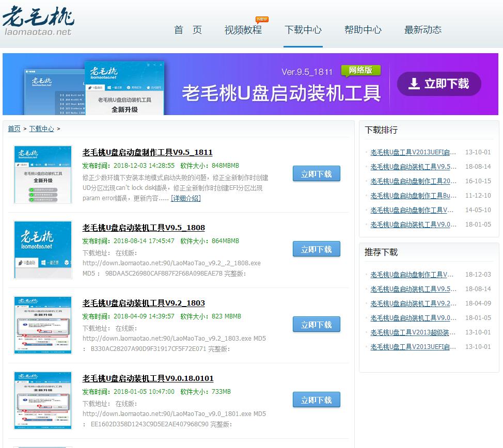Click the thumbnail image of V9.5_1808
Image resolution: width=503 pixels, height=448 pixels.
pos(43,249)
